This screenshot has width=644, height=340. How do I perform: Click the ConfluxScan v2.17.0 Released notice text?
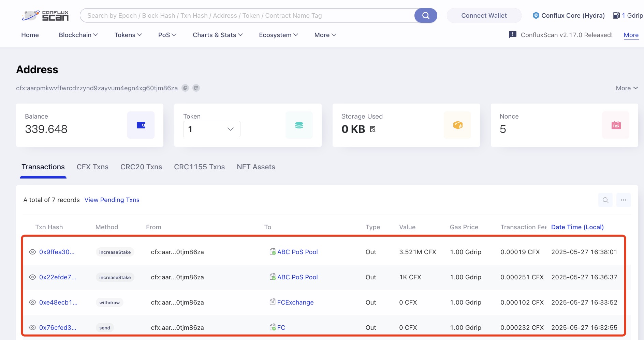567,35
